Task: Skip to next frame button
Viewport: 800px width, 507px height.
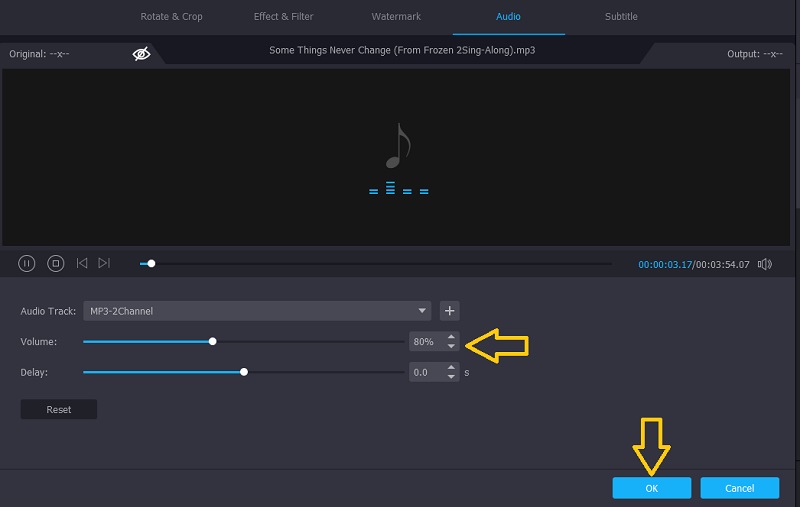Action: [104, 263]
